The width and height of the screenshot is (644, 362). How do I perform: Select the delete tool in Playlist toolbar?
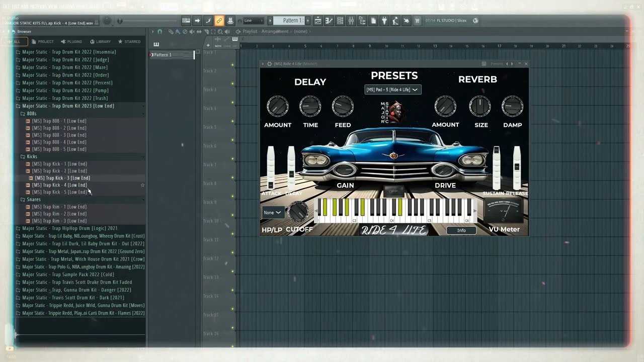(x=185, y=32)
